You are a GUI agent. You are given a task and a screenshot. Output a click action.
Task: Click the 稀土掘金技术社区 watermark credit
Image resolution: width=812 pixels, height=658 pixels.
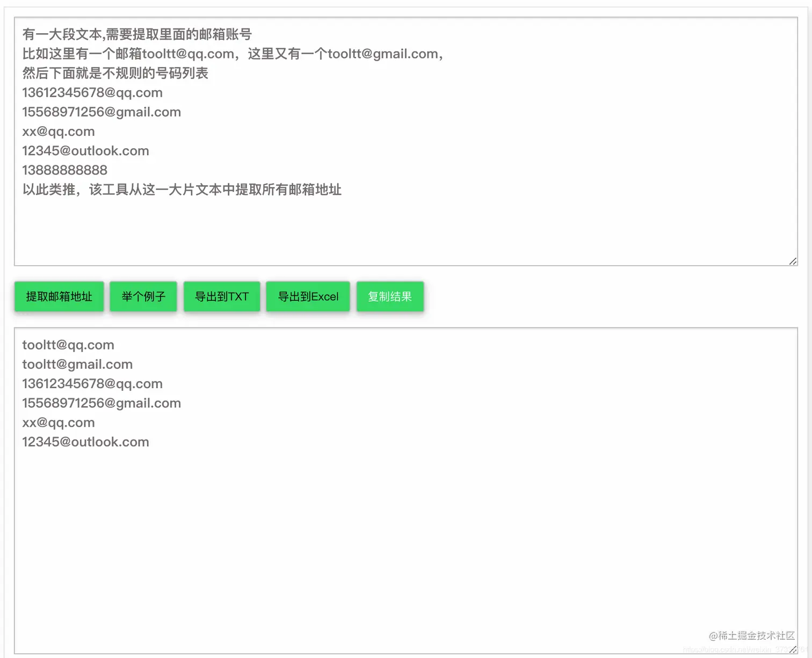pyautogui.click(x=752, y=635)
